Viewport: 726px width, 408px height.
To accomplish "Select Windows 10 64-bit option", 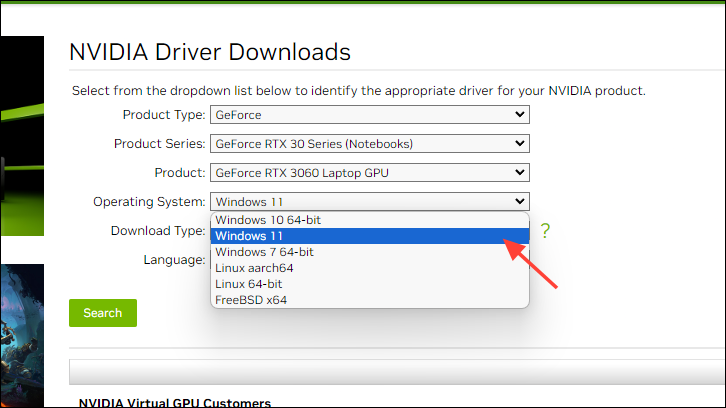I will click(x=369, y=220).
